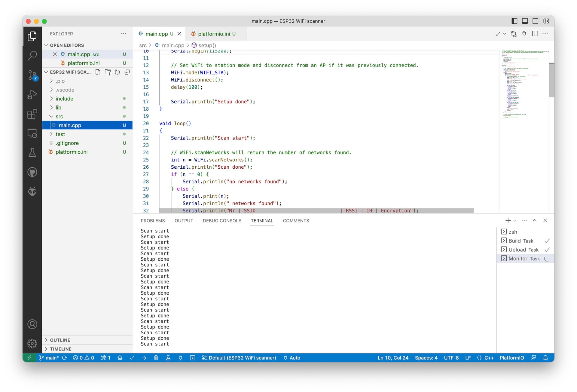Select the TERMINAL panel tab
Viewport: 577px width, 392px height.
click(x=262, y=221)
